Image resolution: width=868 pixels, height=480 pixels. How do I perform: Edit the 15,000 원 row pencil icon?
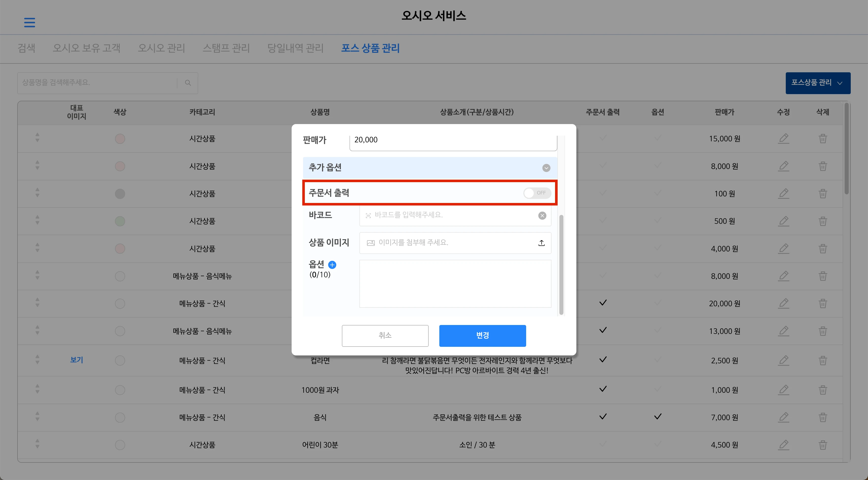(x=783, y=139)
